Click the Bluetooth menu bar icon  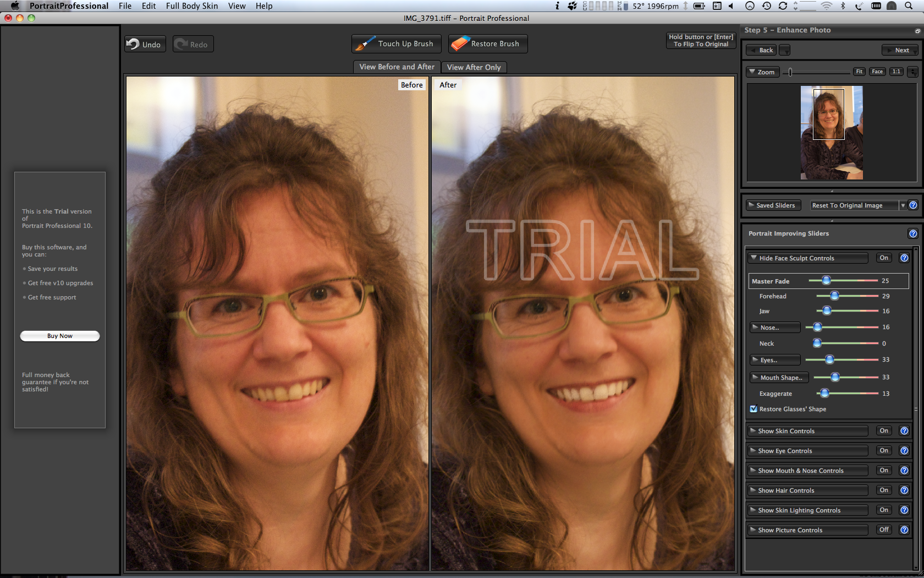click(843, 6)
